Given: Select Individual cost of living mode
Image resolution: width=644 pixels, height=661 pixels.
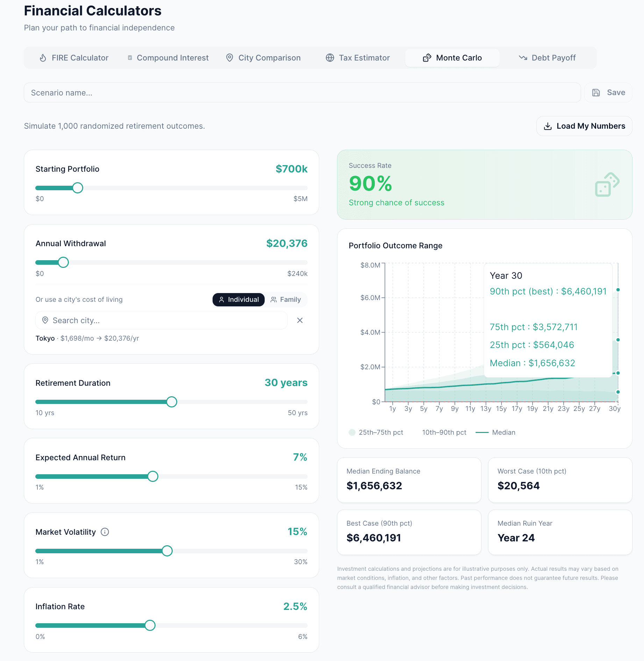Looking at the screenshot, I should tap(238, 299).
